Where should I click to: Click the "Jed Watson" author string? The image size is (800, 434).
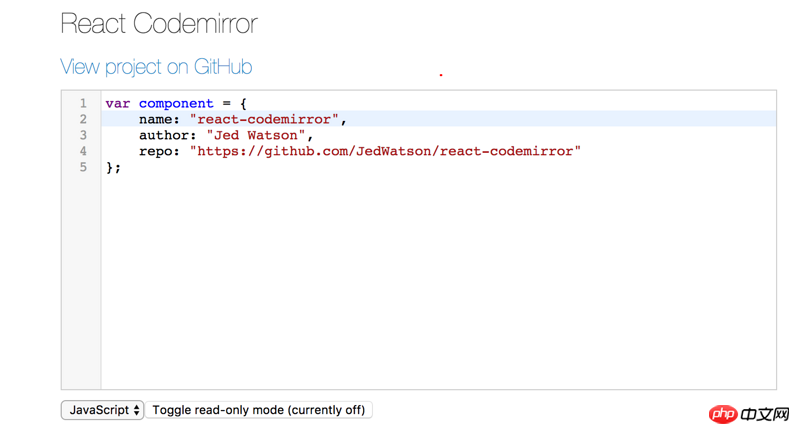256,135
